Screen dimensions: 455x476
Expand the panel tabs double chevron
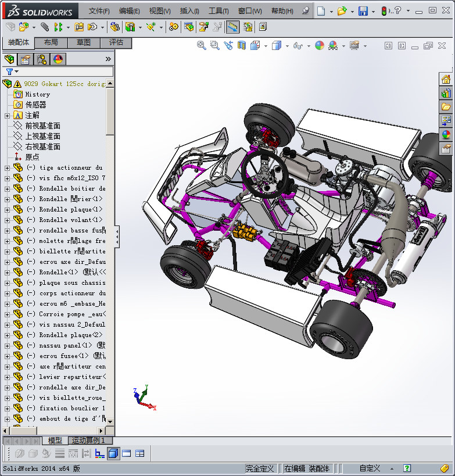108,59
